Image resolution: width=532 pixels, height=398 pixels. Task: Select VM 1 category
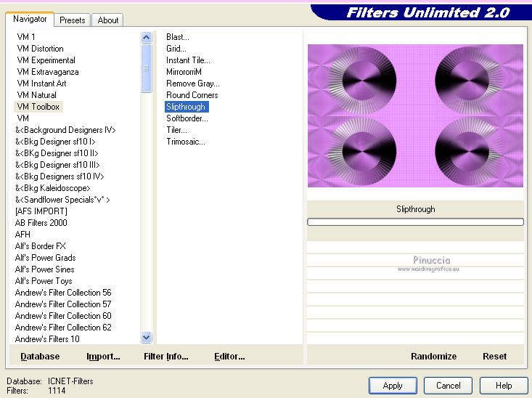[x=26, y=36]
